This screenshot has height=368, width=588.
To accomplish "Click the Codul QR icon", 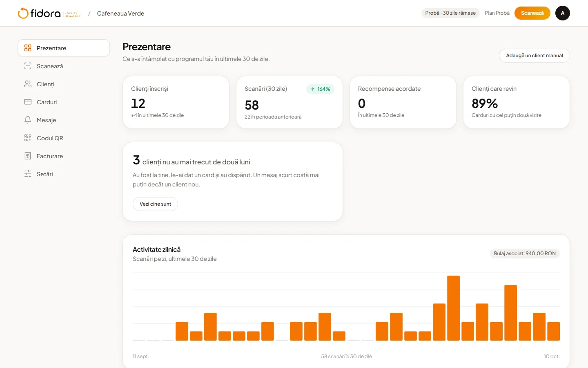I will pos(28,138).
